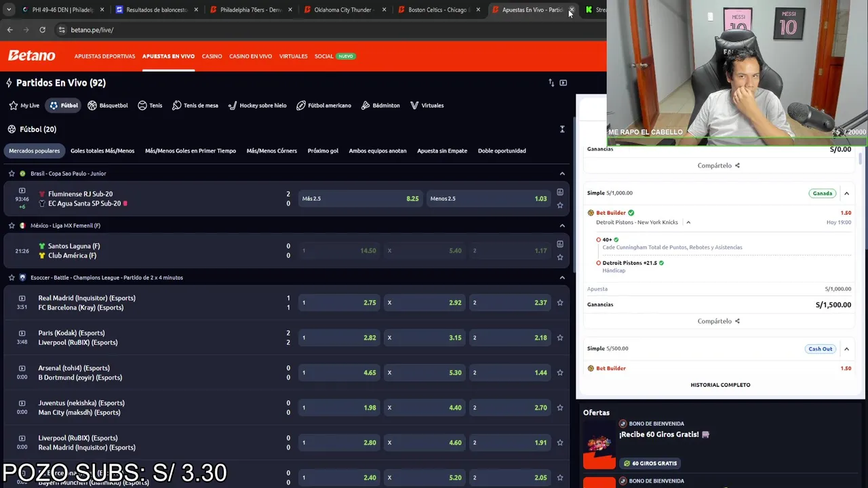Image resolution: width=868 pixels, height=488 pixels.
Task: Open Social Nuevo menu item
Action: (334, 56)
